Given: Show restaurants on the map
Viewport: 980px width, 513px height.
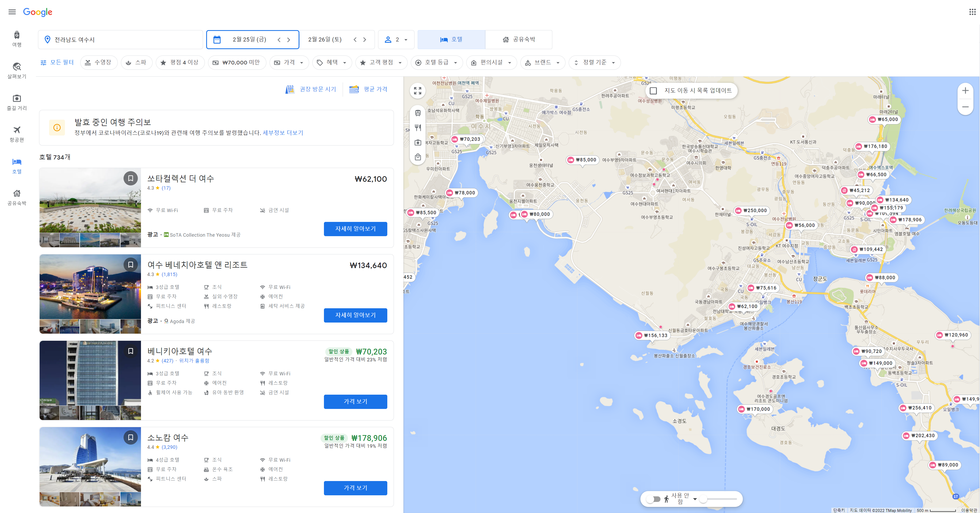Looking at the screenshot, I should (x=418, y=128).
